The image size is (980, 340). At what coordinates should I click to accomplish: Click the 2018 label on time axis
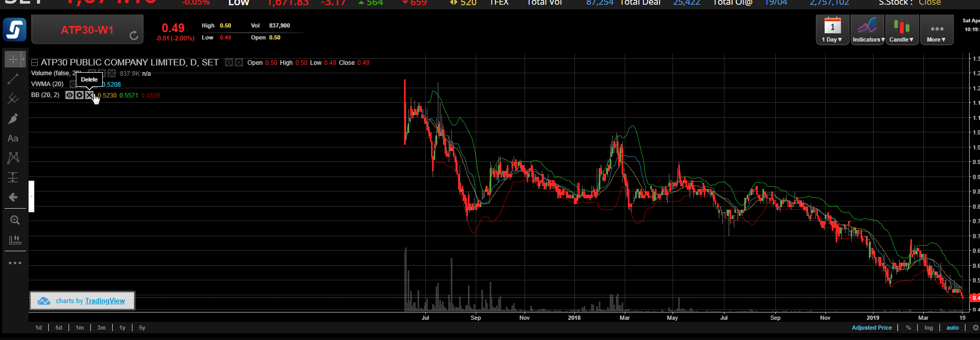(574, 318)
